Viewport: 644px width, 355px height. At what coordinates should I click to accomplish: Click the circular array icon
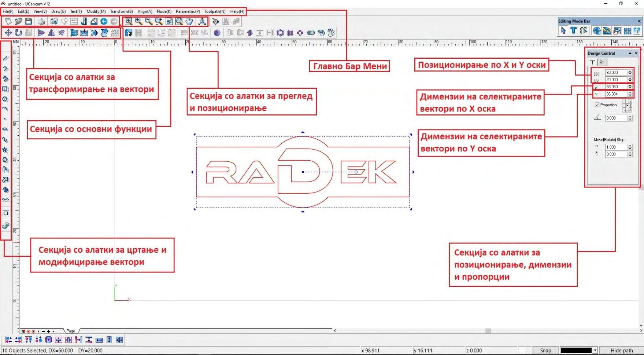(280, 33)
